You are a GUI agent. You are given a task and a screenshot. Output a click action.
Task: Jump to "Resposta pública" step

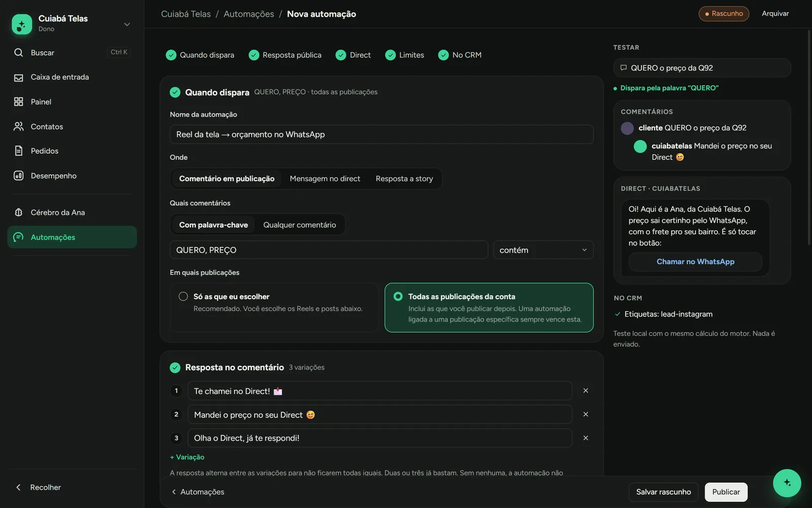tap(285, 55)
